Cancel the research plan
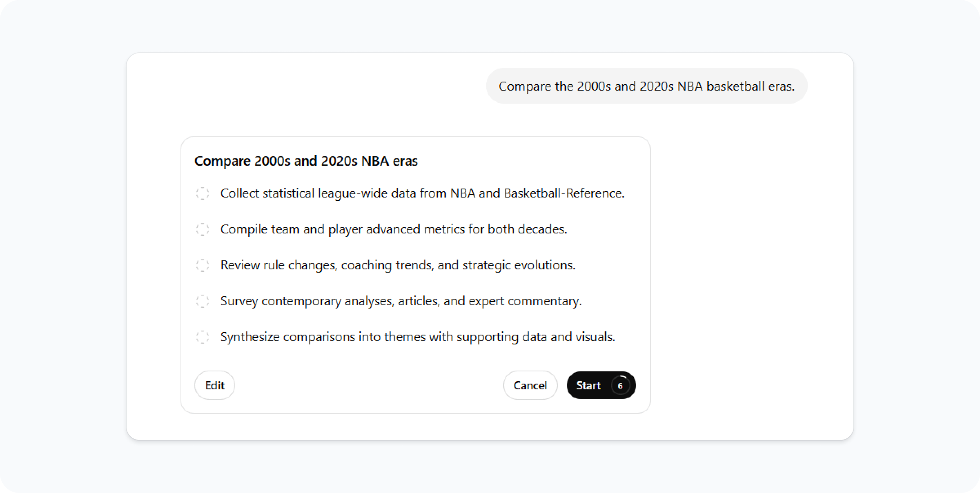The width and height of the screenshot is (980, 493). point(530,385)
